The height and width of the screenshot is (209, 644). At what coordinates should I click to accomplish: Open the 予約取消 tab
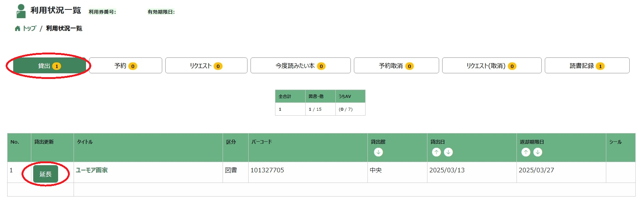tap(396, 66)
